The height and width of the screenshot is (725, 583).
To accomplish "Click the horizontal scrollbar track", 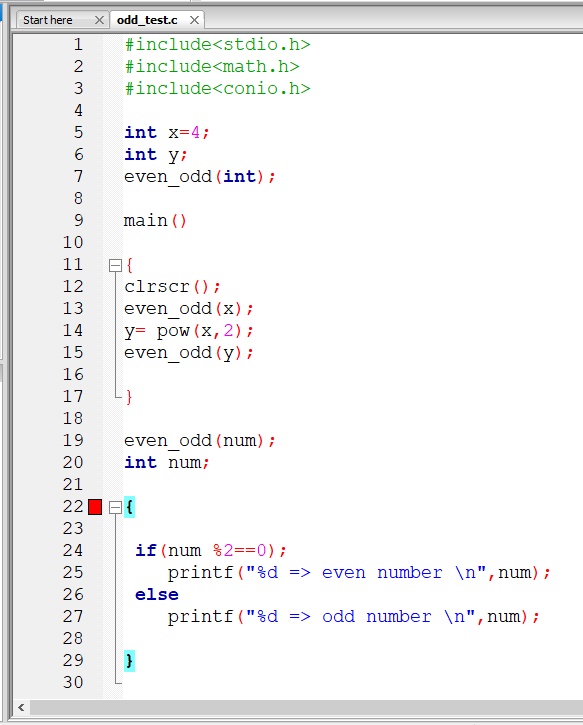I will (306, 707).
